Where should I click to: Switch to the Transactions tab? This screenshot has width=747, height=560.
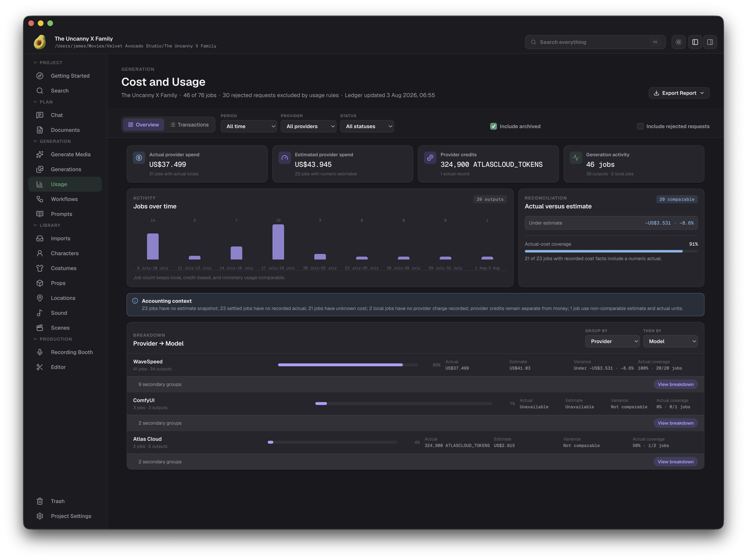click(190, 124)
